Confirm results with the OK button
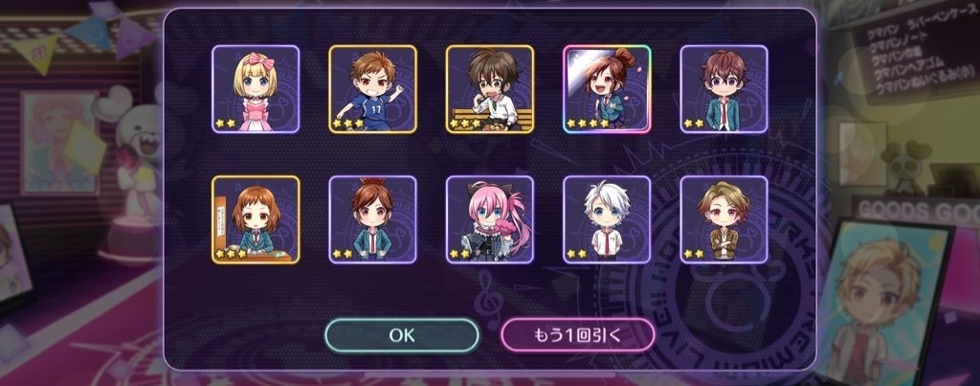Viewport: 980px width, 386px height. 402,335
